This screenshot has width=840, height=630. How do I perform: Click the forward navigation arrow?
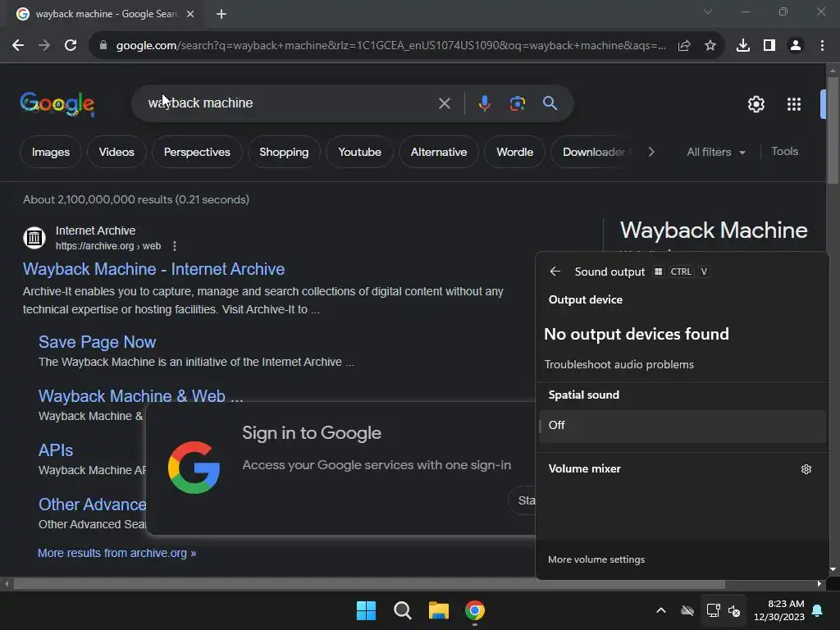[x=44, y=46]
